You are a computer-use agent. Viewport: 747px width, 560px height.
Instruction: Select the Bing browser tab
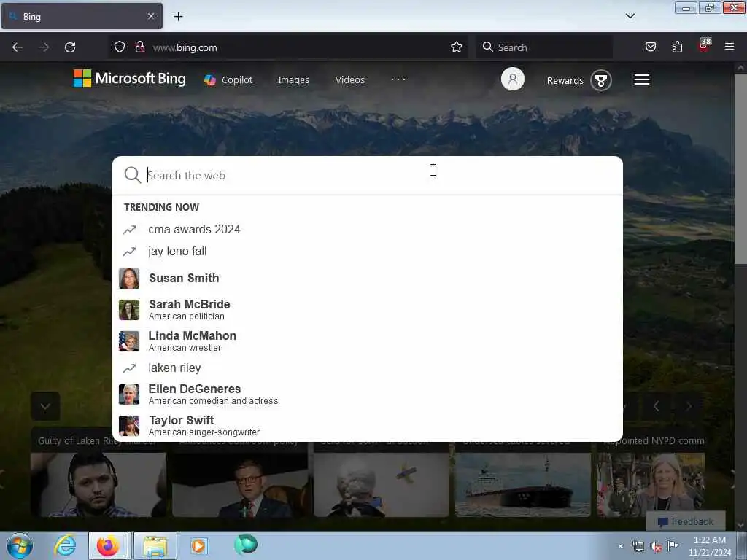(82, 17)
